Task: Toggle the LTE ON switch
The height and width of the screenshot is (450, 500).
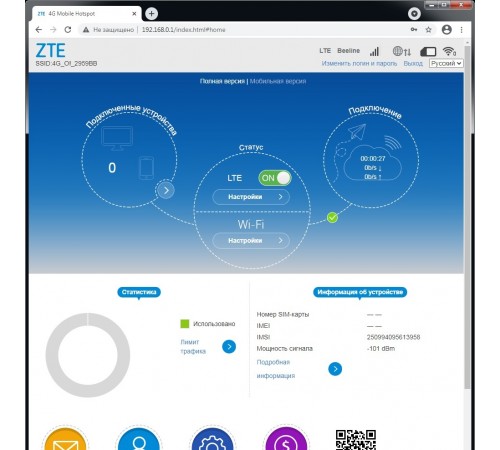Action: point(275,178)
